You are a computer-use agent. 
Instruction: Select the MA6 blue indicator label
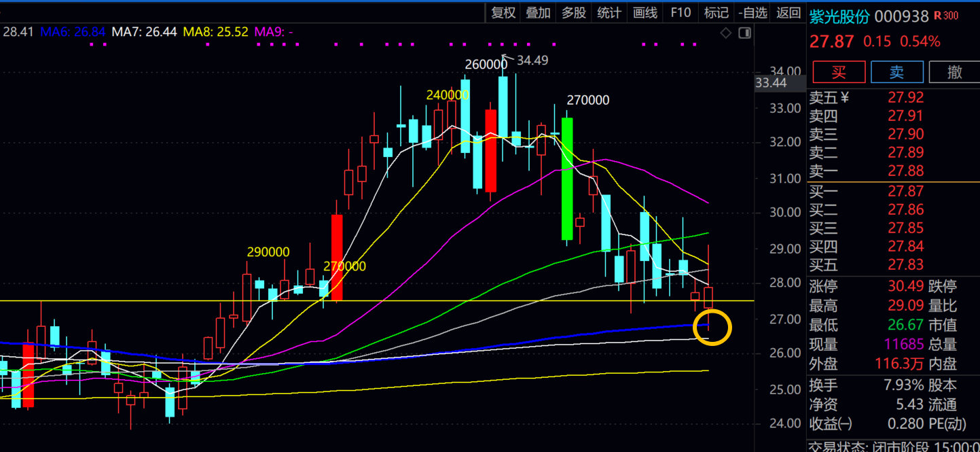[x=73, y=31]
